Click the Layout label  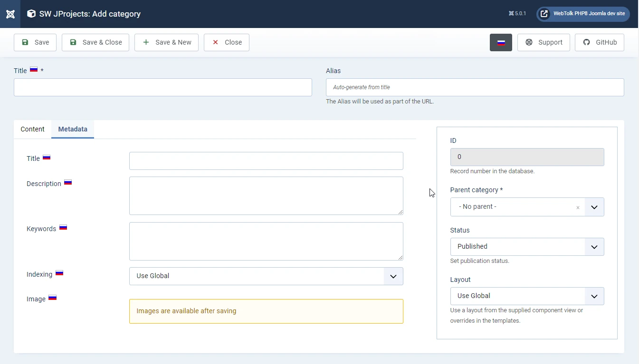coord(460,280)
